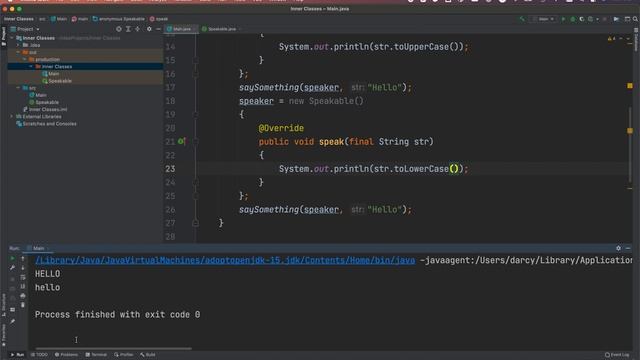Screen dimensions: 640x360
Task: Click the speak method breadcrumb
Action: tap(159, 19)
